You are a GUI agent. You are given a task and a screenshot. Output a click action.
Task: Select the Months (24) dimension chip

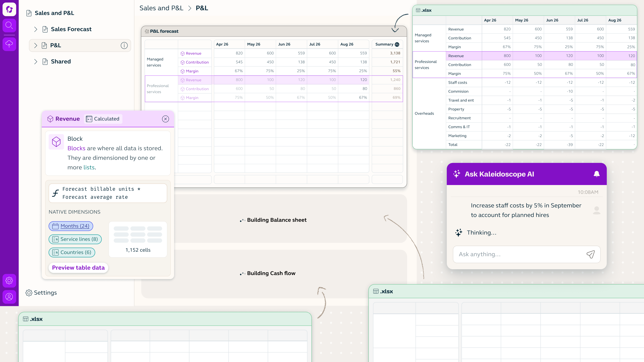[71, 226]
